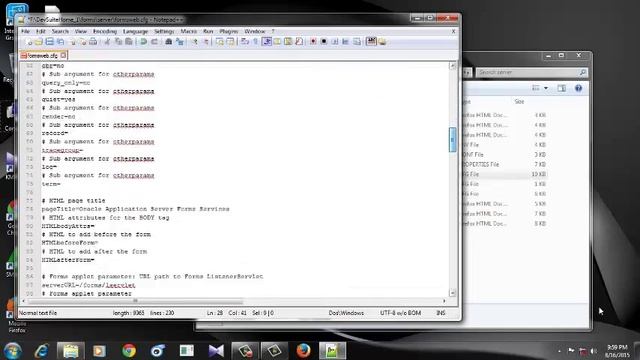Click the horizontal scrollbar right arrow
The image size is (640, 360).
[444, 301]
